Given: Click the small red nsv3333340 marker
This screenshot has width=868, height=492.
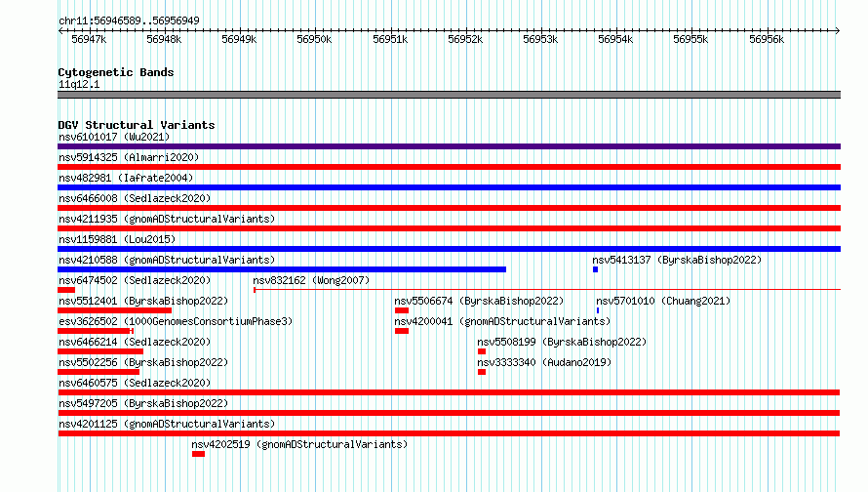Looking at the screenshot, I should coord(482,372).
